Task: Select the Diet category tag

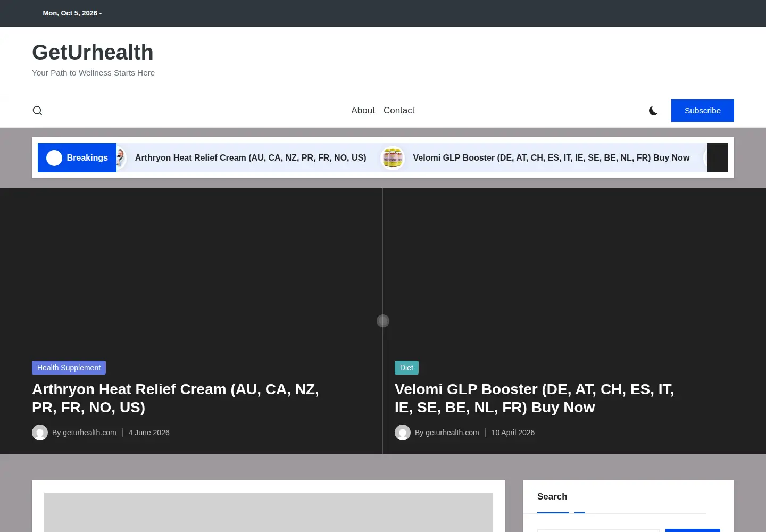Action: coord(406,368)
